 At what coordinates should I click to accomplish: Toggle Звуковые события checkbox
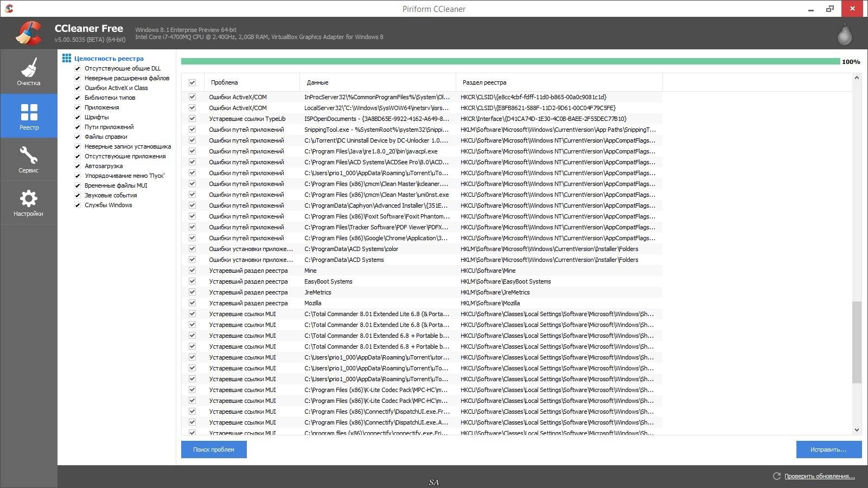78,196
